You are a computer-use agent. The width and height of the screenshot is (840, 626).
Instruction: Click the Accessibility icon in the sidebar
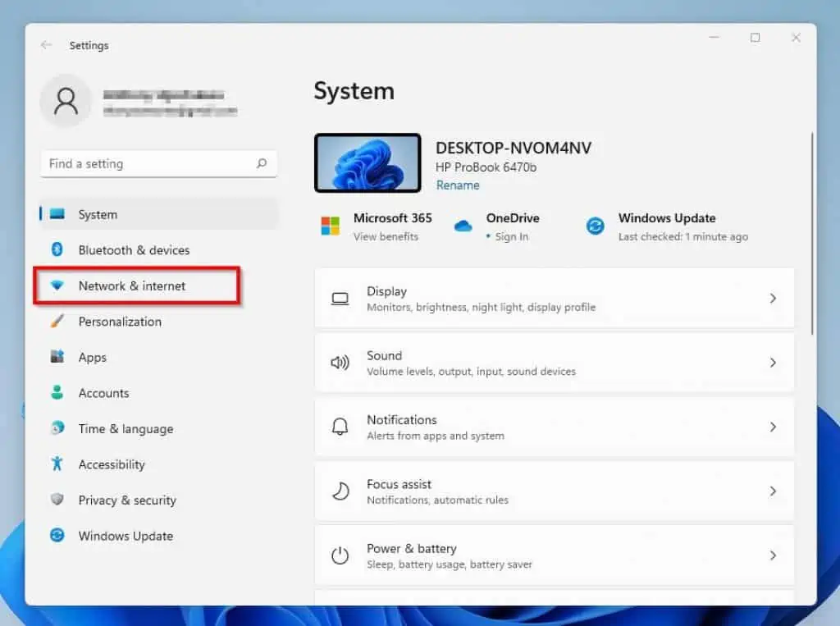pyautogui.click(x=57, y=464)
